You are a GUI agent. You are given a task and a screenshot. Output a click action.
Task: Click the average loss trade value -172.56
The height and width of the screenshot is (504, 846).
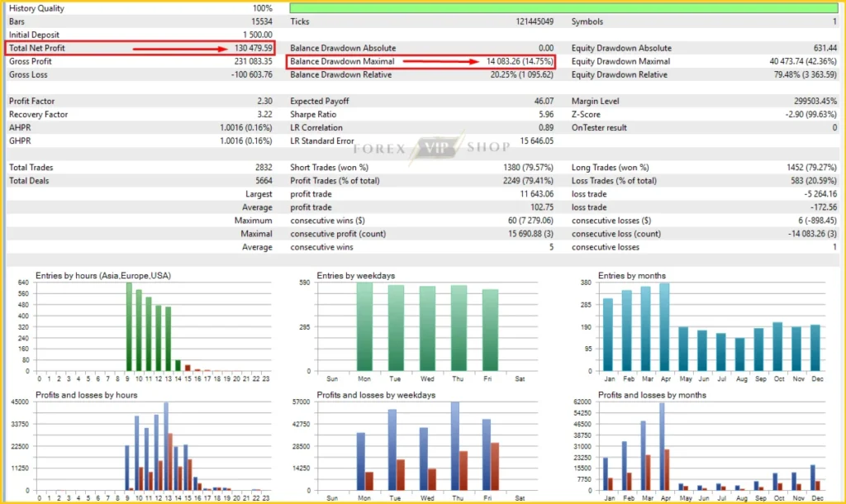[823, 207]
